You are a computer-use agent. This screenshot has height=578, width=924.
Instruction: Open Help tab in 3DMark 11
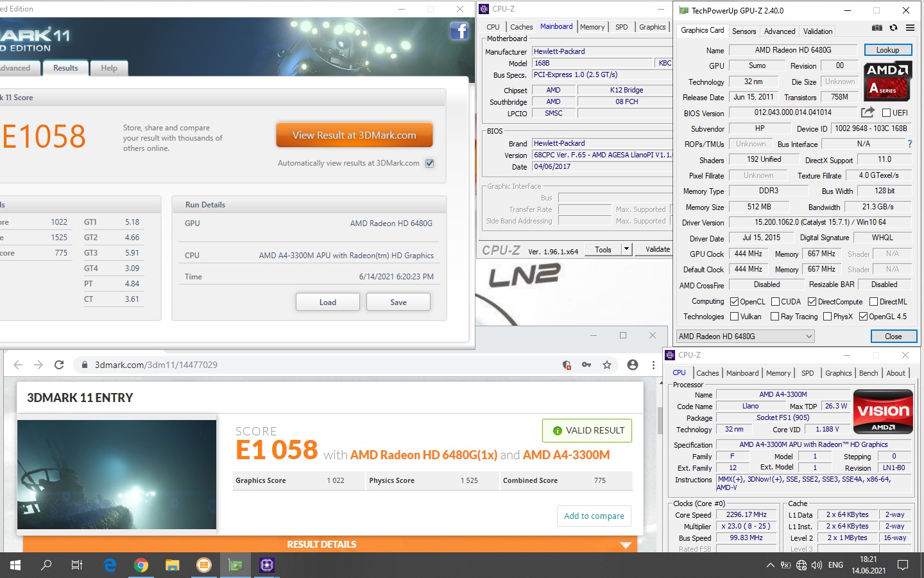[109, 68]
